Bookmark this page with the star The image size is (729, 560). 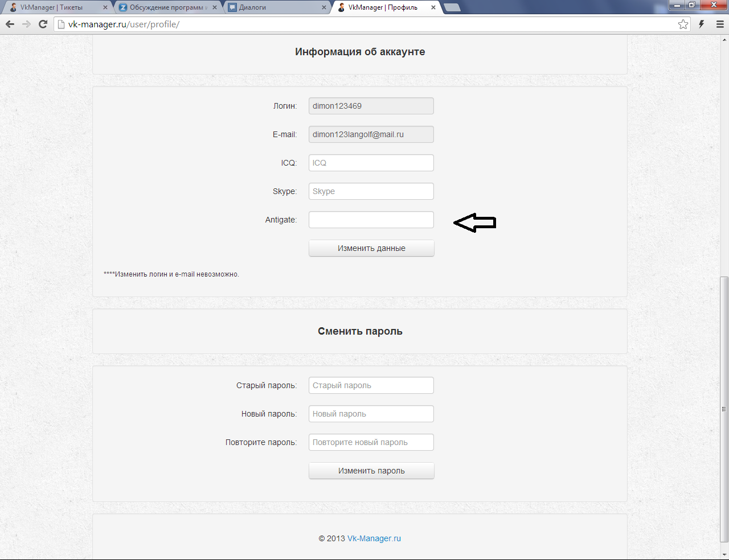point(683,24)
